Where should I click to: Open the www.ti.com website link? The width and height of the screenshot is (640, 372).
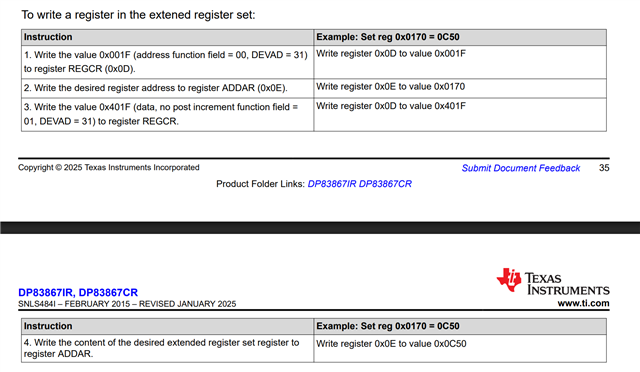(583, 303)
